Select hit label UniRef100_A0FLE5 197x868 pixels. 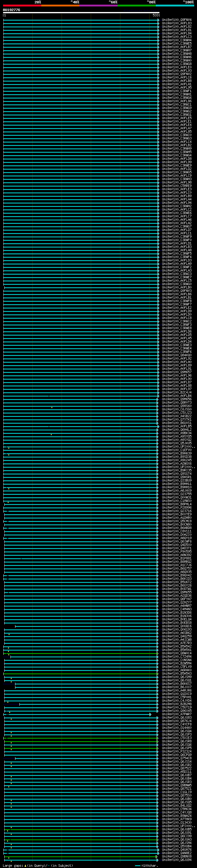177,118
